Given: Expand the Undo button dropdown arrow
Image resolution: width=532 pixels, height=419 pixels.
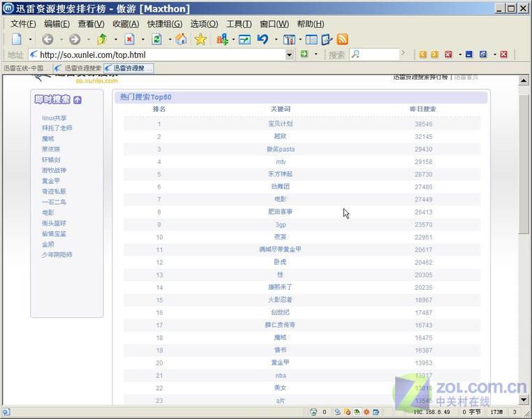Looking at the screenshot, I should coord(276,40).
